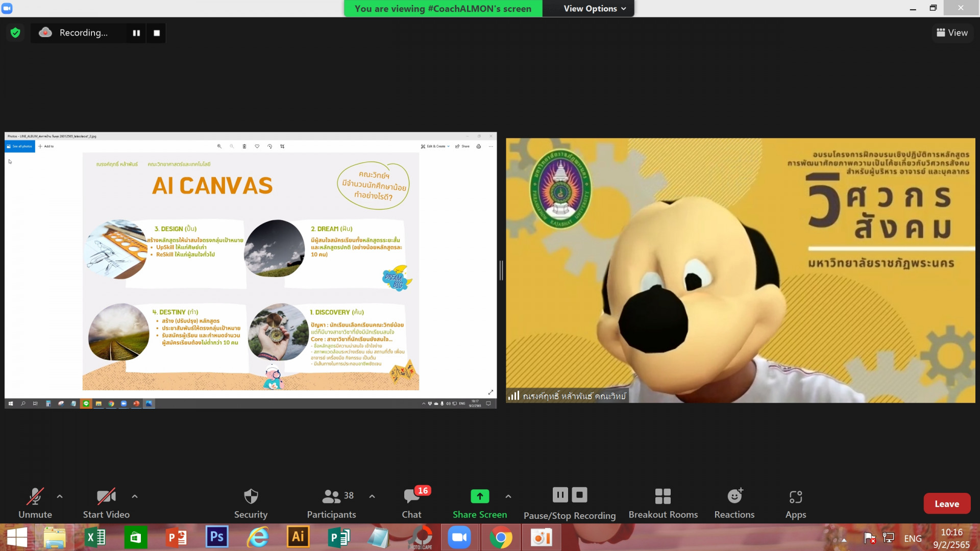Click the Action Center flag tray icon
The image size is (980, 551).
870,538
